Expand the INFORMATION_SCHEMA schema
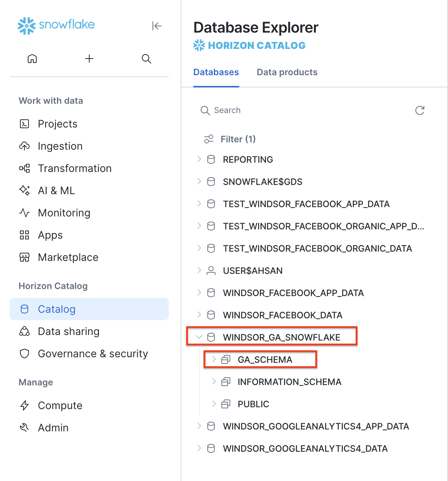This screenshot has width=448, height=481. pos(214,382)
